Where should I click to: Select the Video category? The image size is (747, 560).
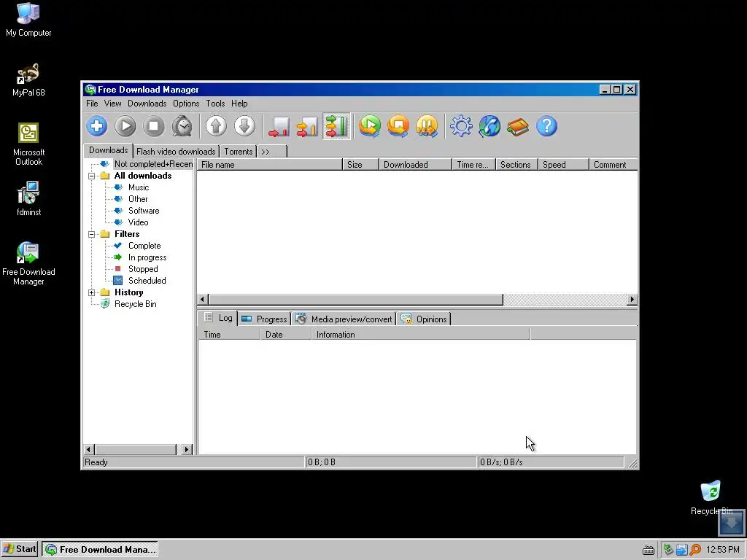138,222
